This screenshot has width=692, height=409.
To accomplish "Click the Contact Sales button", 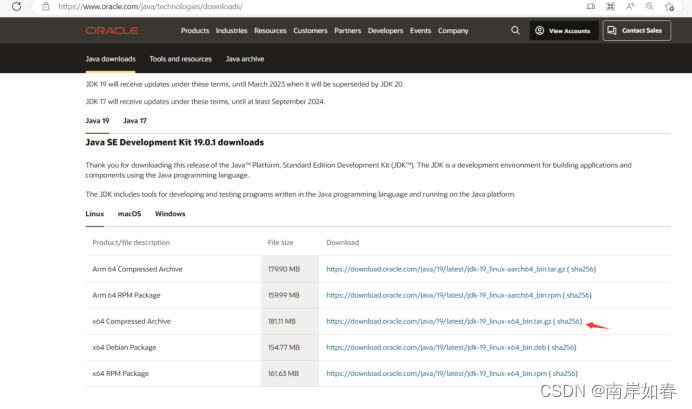I will [637, 30].
